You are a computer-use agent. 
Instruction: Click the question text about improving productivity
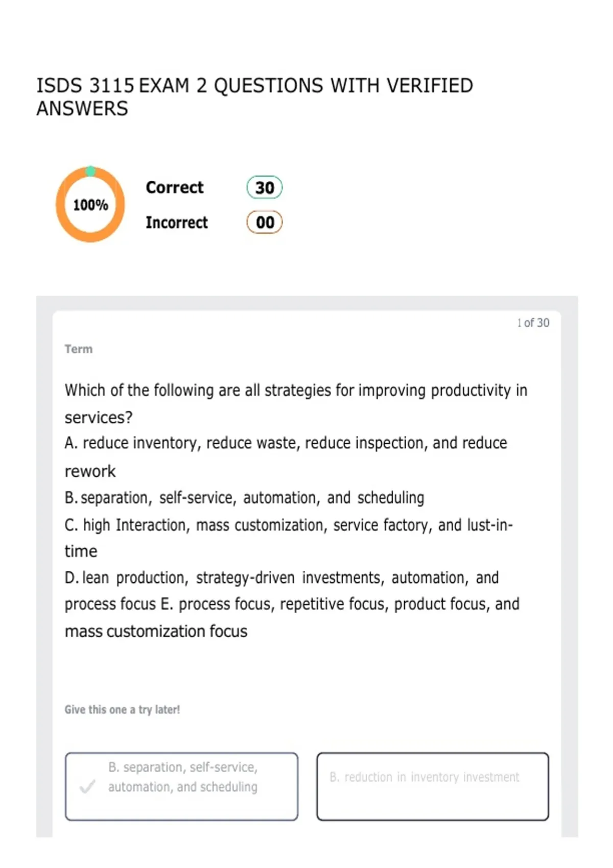point(296,404)
